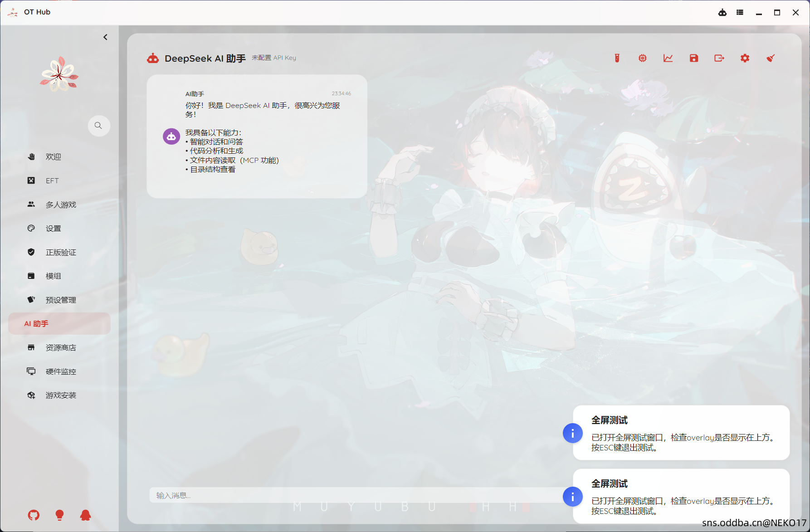Click the test tube icon in chat toolbar
Image resolution: width=810 pixels, height=532 pixels.
point(617,58)
